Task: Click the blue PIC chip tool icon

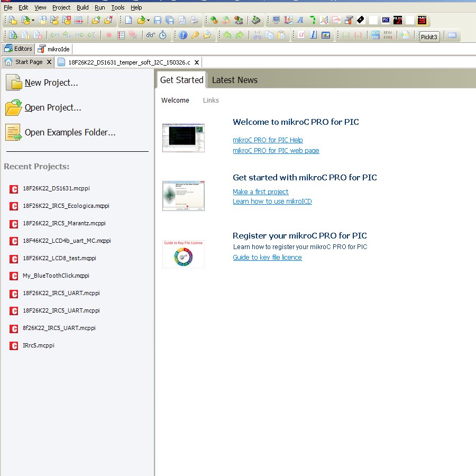Action: click(x=386, y=20)
